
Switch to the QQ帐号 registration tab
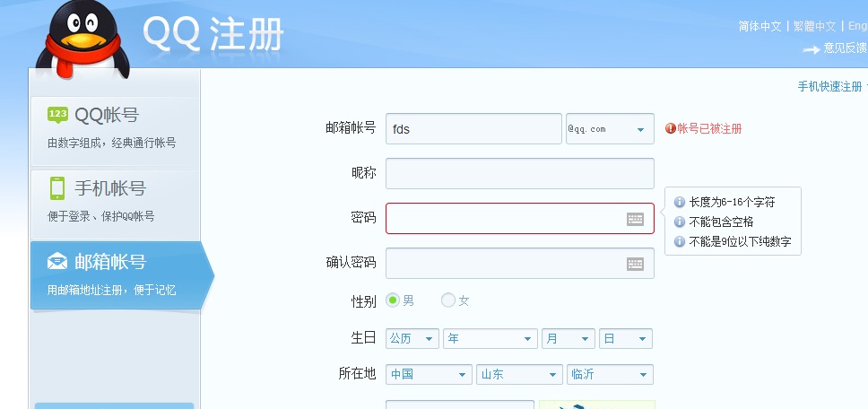pos(115,131)
